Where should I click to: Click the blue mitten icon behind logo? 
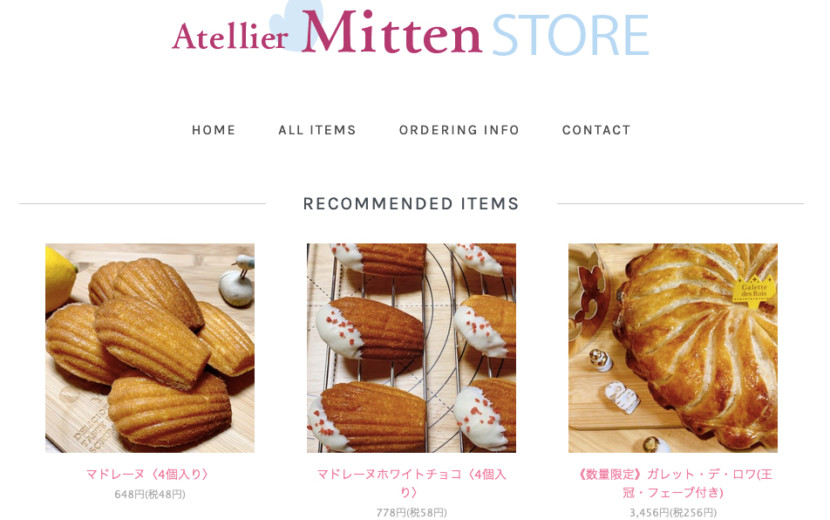tap(295, 24)
